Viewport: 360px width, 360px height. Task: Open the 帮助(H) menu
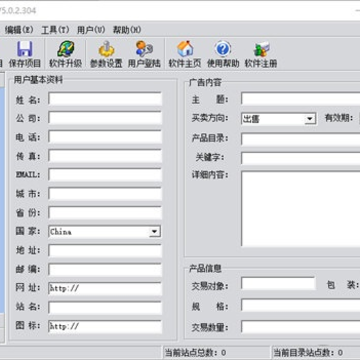pyautogui.click(x=127, y=30)
